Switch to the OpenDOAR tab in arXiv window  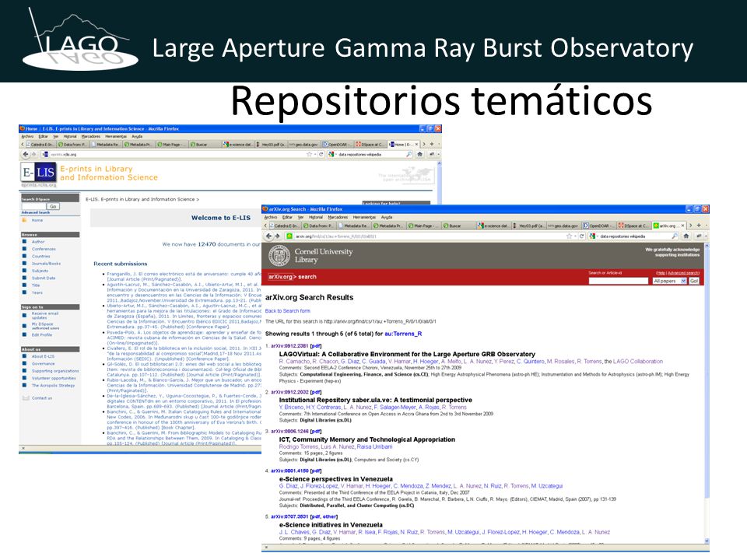coord(599,226)
